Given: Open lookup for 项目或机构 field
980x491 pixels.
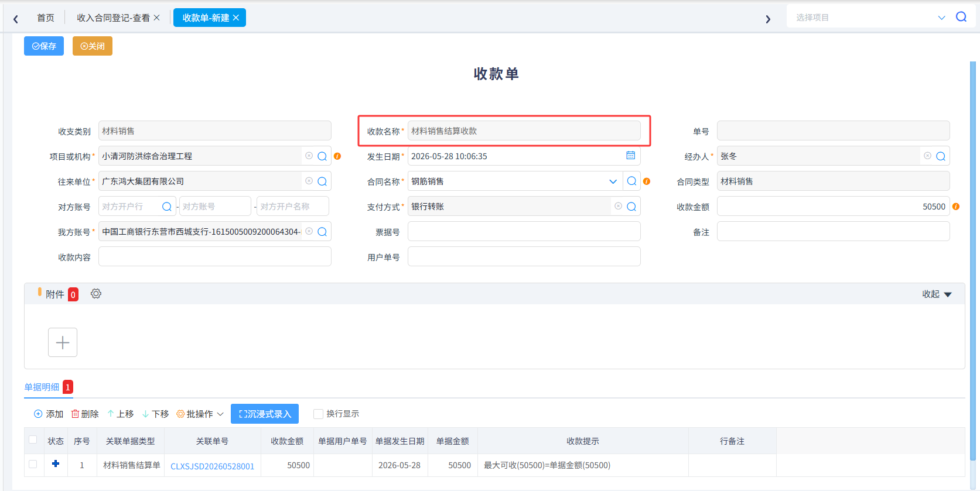Looking at the screenshot, I should [x=322, y=156].
